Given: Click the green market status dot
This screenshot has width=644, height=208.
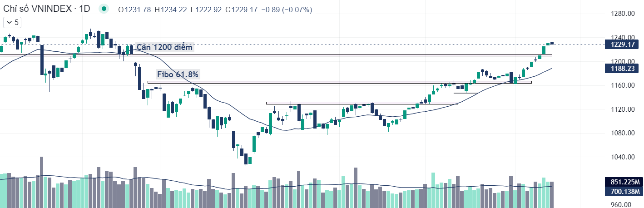Looking at the screenshot, I should point(104,10).
